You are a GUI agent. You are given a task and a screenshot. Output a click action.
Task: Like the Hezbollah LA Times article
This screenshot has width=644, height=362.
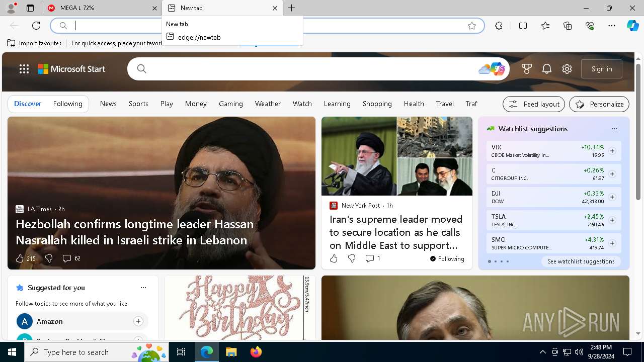point(20,258)
